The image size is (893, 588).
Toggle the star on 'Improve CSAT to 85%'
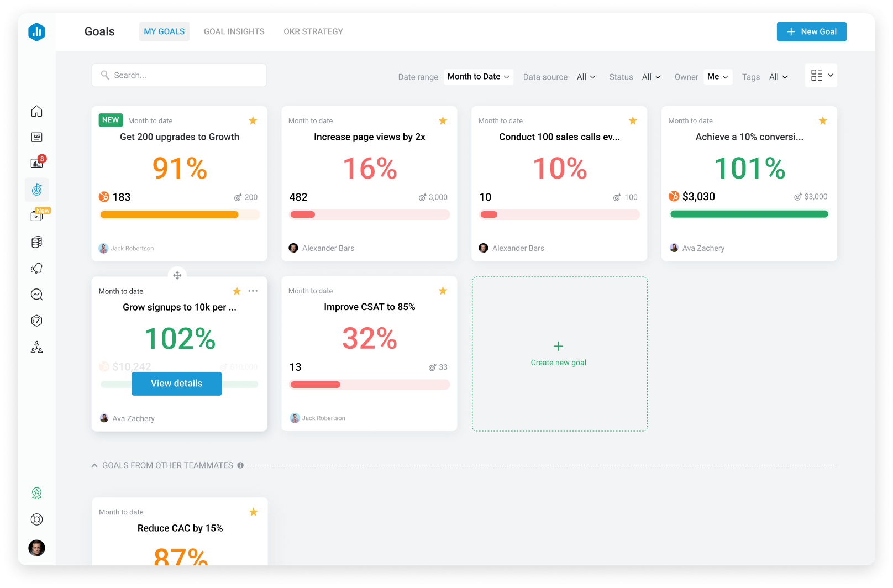[443, 290]
